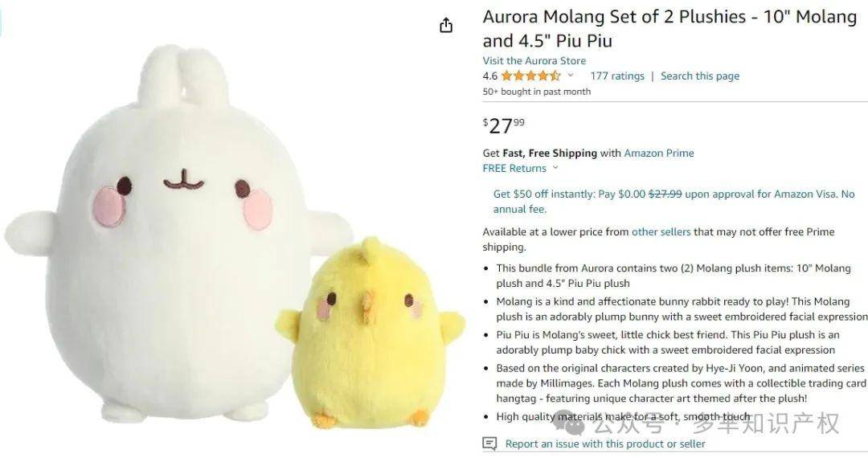This screenshot has width=868, height=458.
Task: Click the product title text
Action: 669,29
